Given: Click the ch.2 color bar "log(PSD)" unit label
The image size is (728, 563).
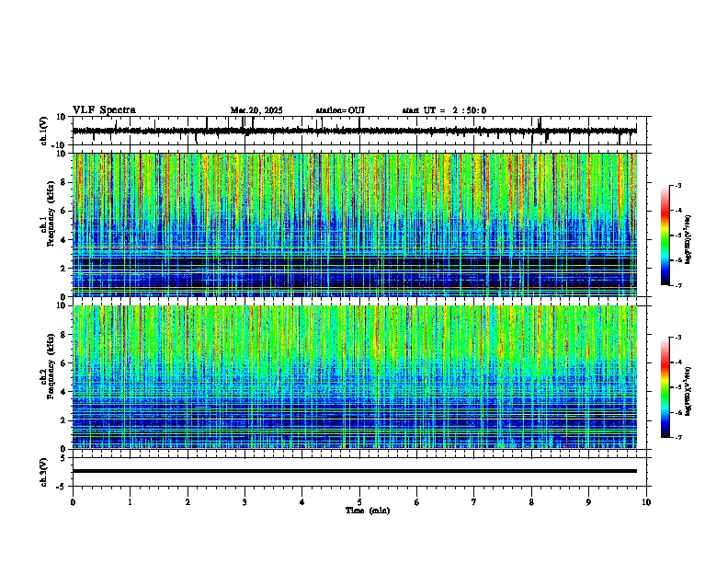Looking at the screenshot, I should tap(688, 391).
